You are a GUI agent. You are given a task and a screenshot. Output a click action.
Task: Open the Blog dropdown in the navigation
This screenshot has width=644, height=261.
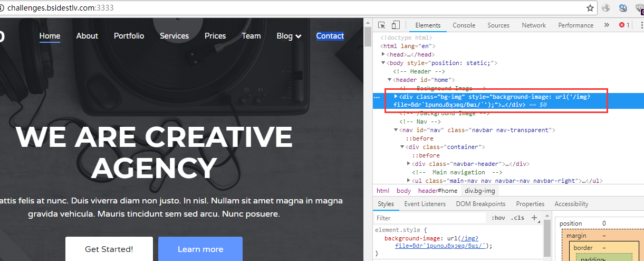coord(289,36)
